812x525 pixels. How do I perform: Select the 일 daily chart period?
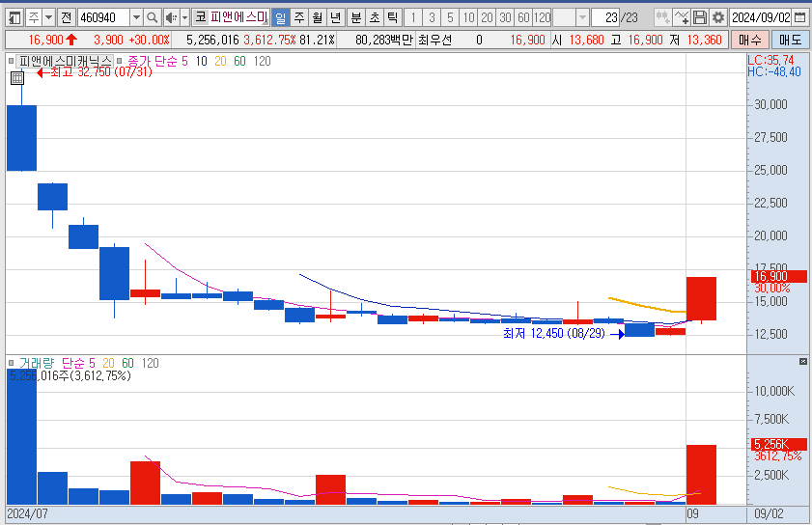[x=280, y=18]
